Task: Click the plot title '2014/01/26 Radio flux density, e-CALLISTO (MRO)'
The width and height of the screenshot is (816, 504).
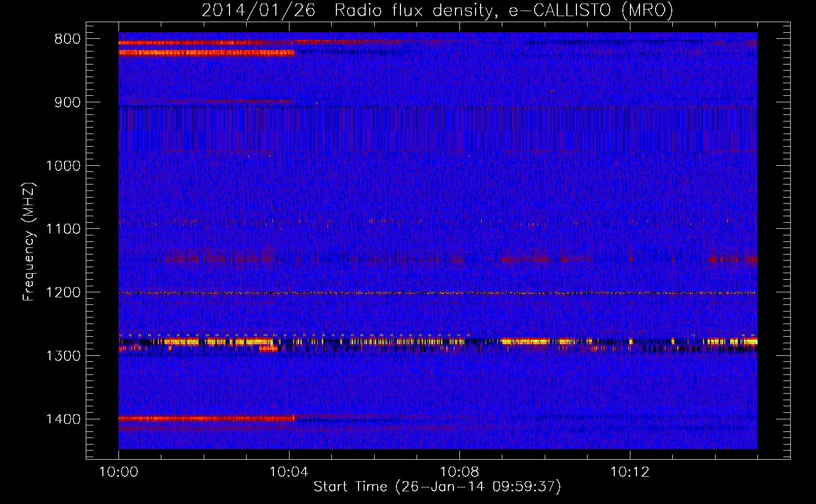Action: click(x=437, y=10)
